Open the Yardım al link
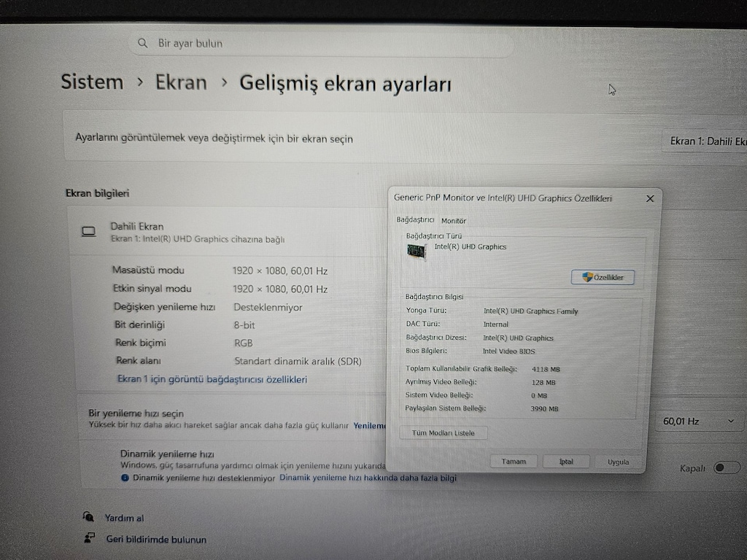Viewport: 747px width, 560px height. point(124,518)
